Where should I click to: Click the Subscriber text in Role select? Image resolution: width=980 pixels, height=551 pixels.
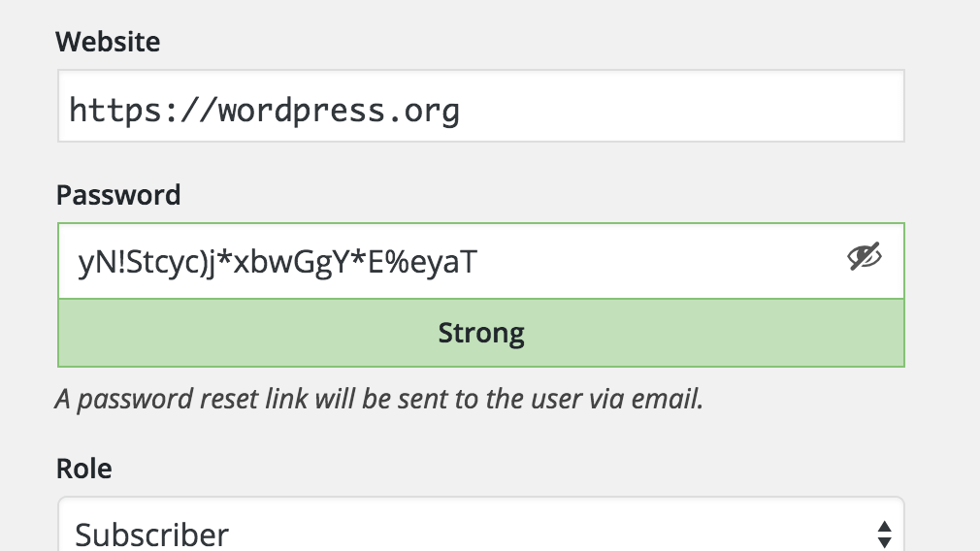click(152, 535)
